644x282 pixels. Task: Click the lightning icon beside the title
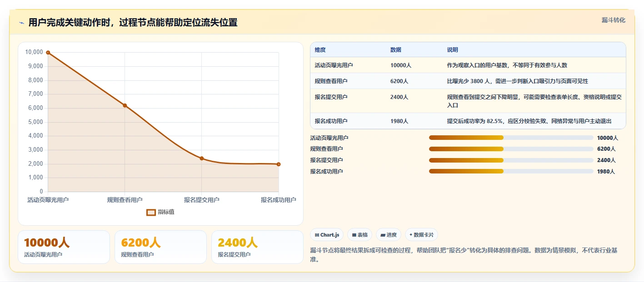22,23
